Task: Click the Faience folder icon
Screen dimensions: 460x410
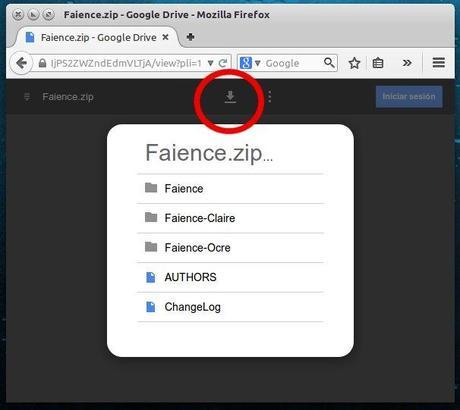Action: click(x=151, y=188)
